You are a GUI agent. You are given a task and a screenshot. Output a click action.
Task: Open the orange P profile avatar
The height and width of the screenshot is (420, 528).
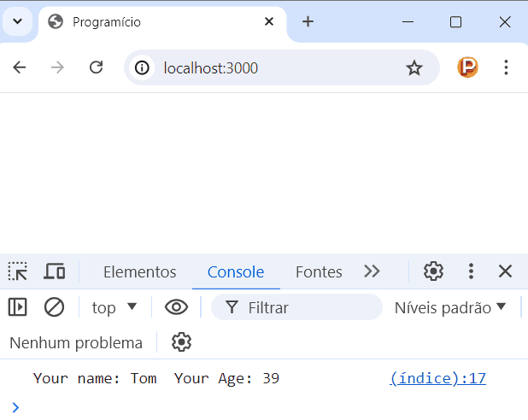[x=467, y=67]
